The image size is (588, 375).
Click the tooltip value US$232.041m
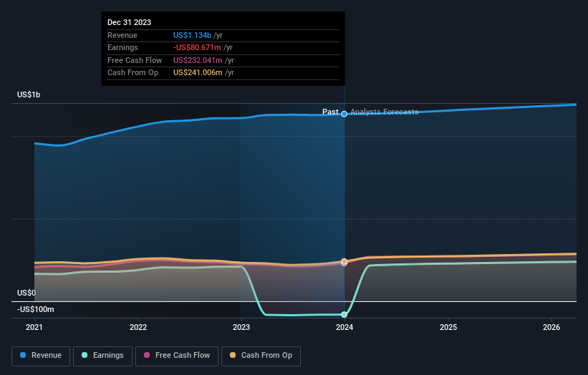click(x=198, y=60)
